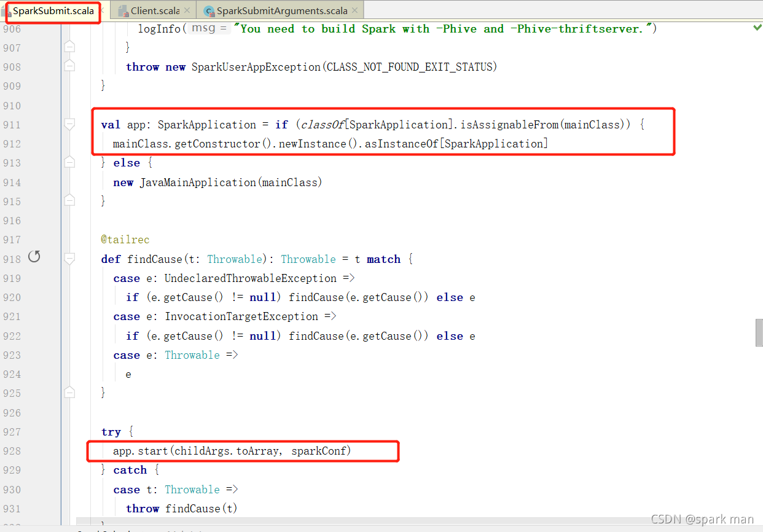Click the catch keyword on line 929
The height and width of the screenshot is (532, 763).
click(x=130, y=470)
